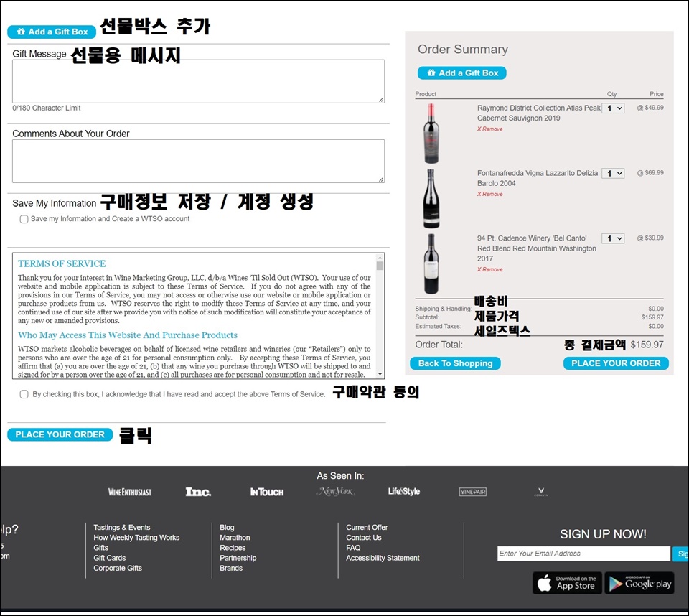Click the TERMS OF SERVICE heading
689x616 pixels.
coord(62,263)
